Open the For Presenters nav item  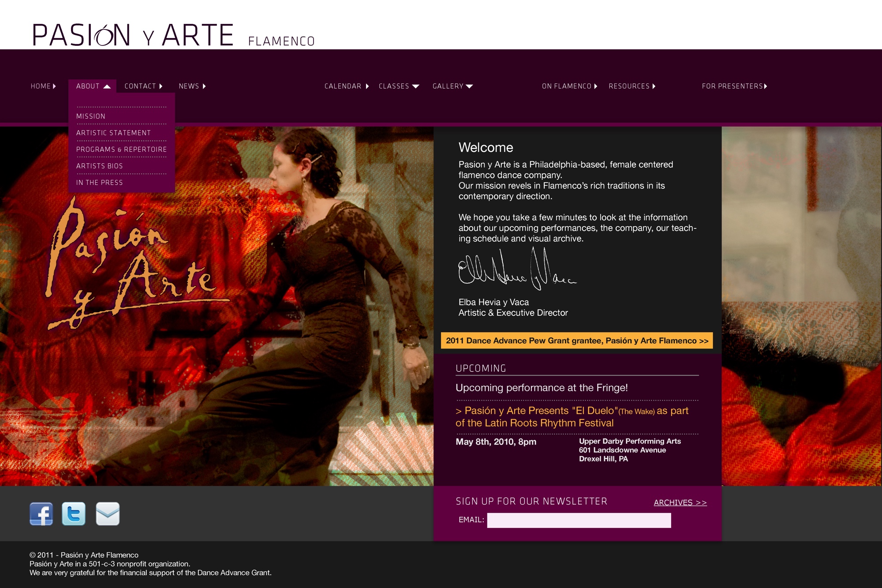[734, 86]
